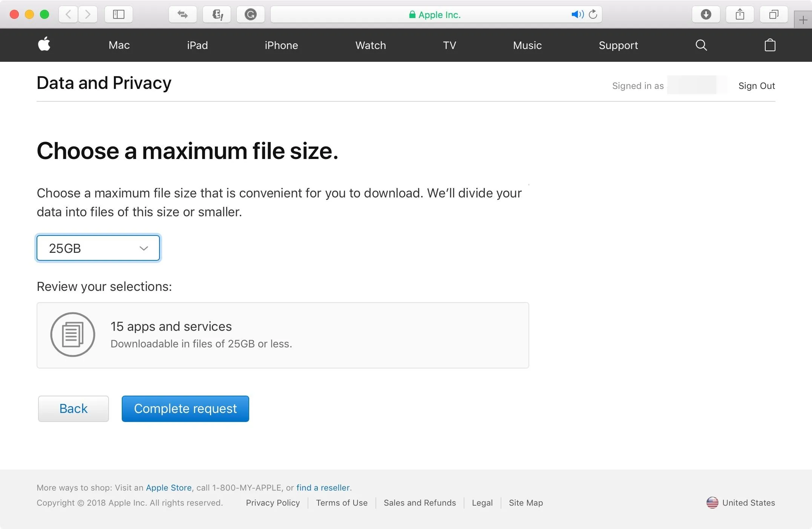
Task: Click the Share toolbar icon
Action: click(740, 14)
